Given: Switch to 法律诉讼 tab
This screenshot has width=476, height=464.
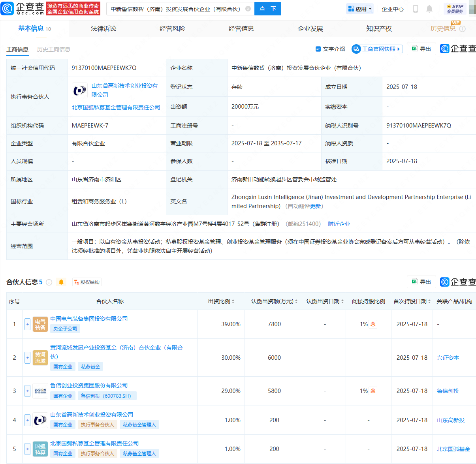Looking at the screenshot, I should click(x=103, y=28).
